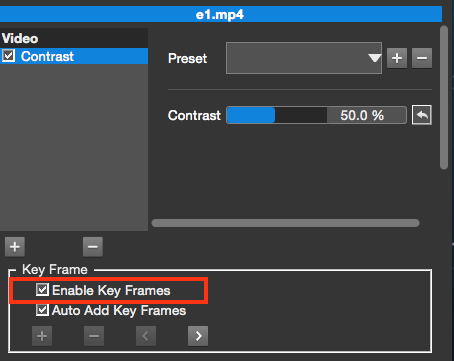The height and width of the screenshot is (361, 454).
Task: Add a new filter below the filter list
Action: [15, 247]
